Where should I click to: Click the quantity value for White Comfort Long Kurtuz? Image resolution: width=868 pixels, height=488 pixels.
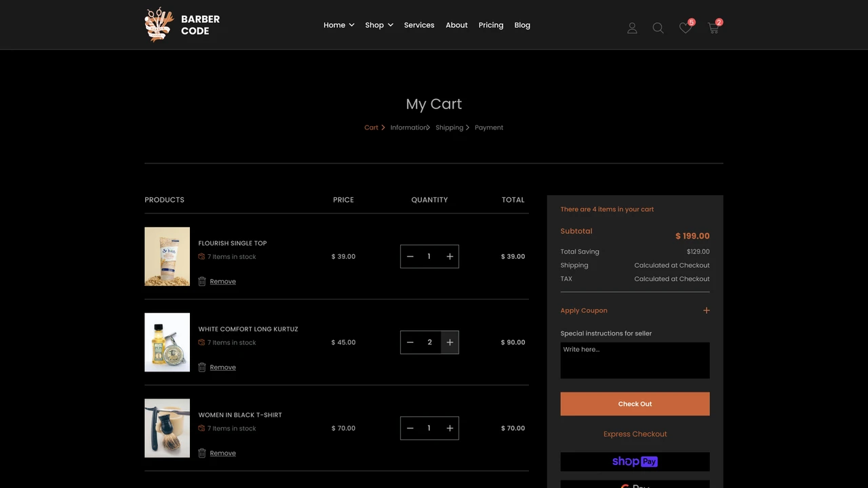pos(429,342)
